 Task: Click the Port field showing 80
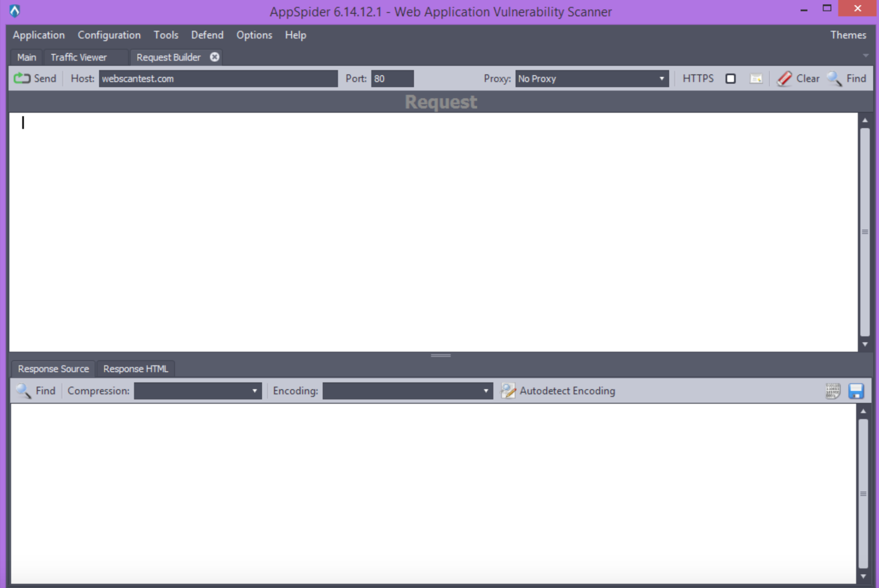pos(392,78)
